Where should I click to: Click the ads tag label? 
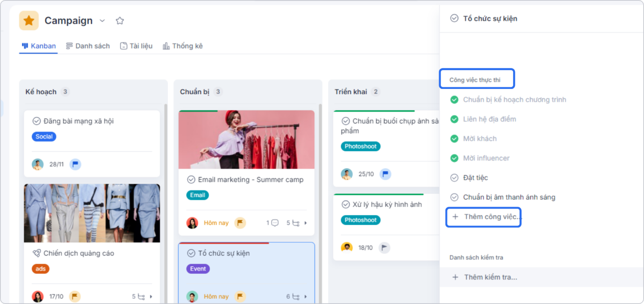[41, 269]
